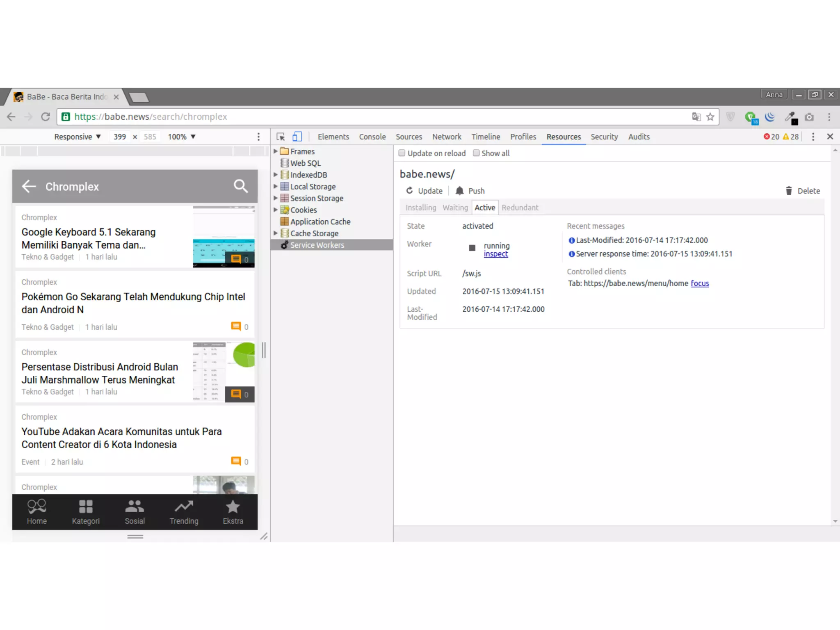Click the moon extension icon

[770, 117]
